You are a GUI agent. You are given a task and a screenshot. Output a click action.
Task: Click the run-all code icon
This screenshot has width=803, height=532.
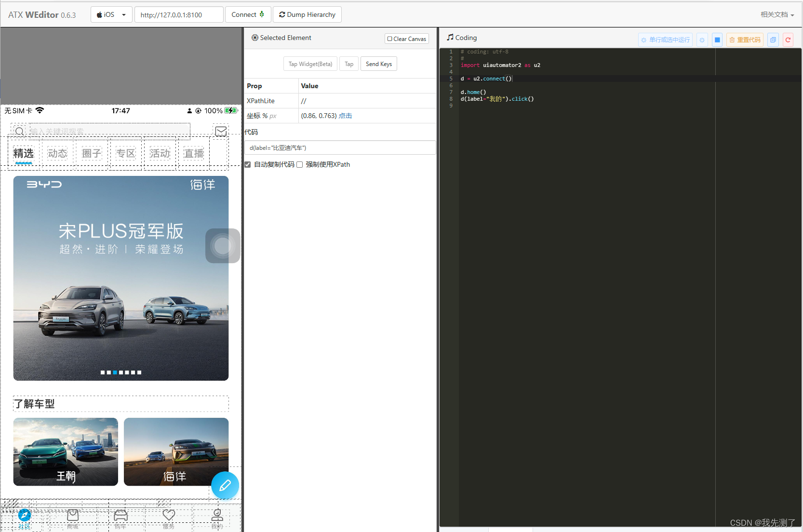(x=702, y=40)
